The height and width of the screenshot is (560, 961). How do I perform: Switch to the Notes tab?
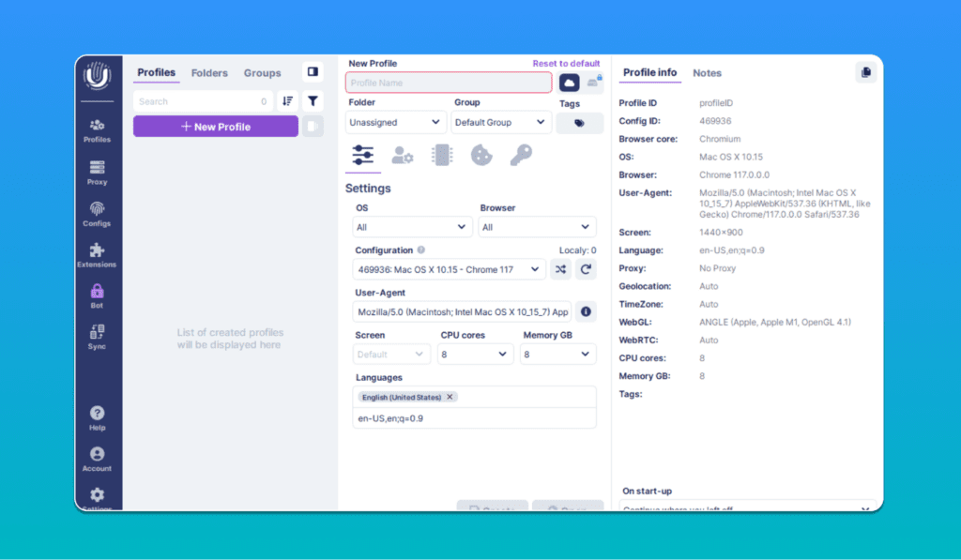707,73
